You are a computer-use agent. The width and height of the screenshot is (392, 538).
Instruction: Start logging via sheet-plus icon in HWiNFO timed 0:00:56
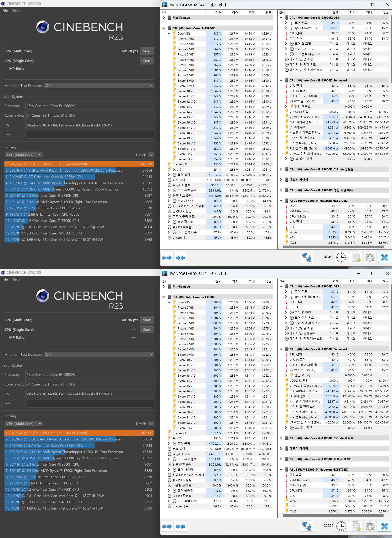click(356, 526)
